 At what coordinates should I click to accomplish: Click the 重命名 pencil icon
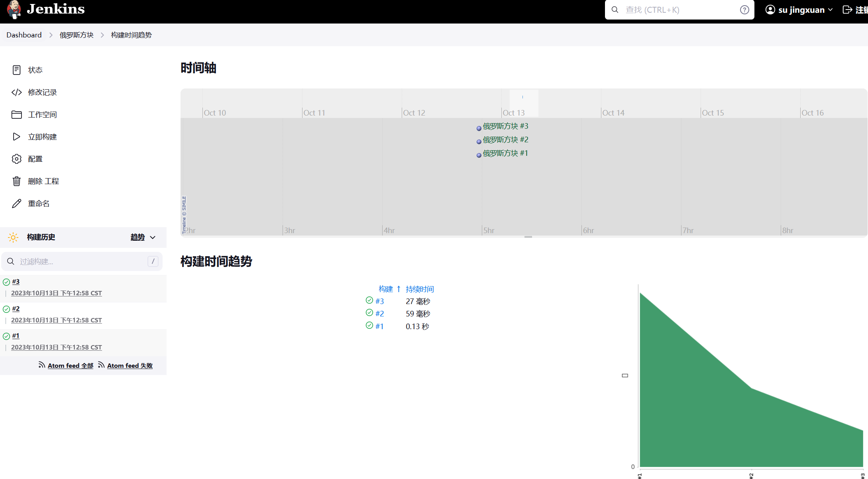[x=16, y=204]
